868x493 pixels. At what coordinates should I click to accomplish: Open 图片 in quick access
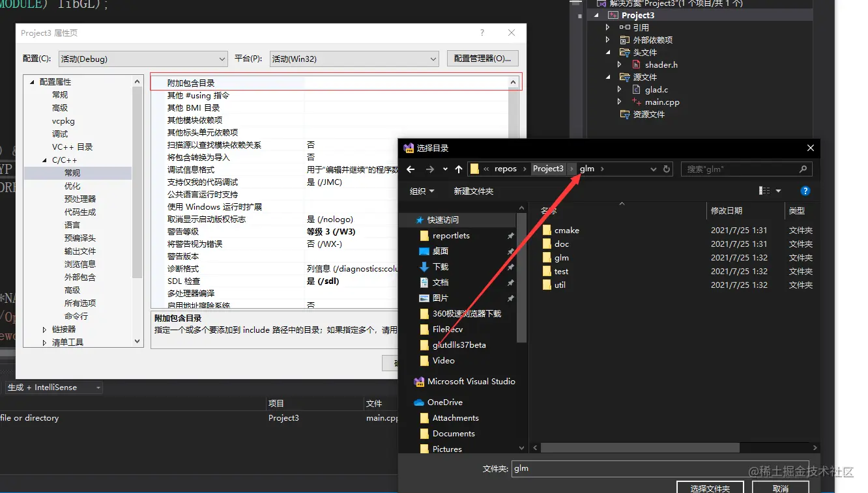(x=441, y=298)
